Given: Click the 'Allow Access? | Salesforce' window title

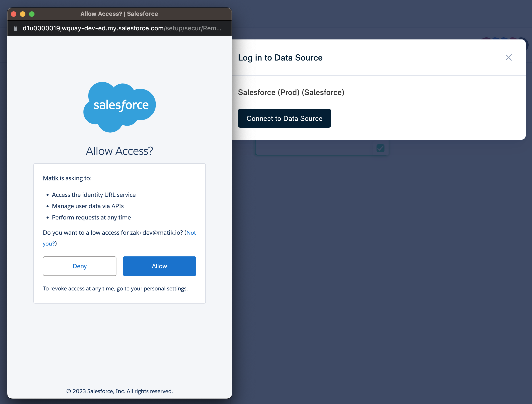Looking at the screenshot, I should [x=119, y=14].
